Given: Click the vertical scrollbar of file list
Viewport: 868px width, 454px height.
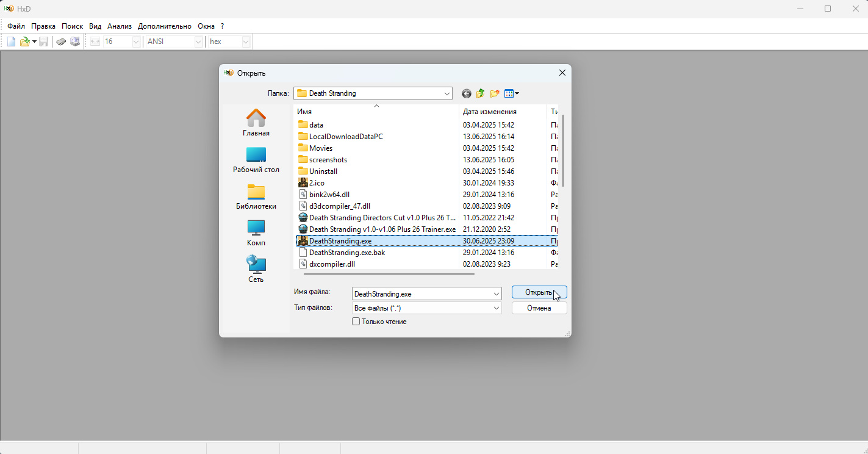Looking at the screenshot, I should pos(563,150).
